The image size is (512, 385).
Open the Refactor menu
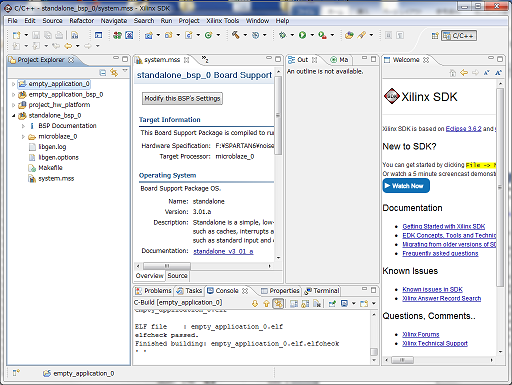click(x=82, y=21)
